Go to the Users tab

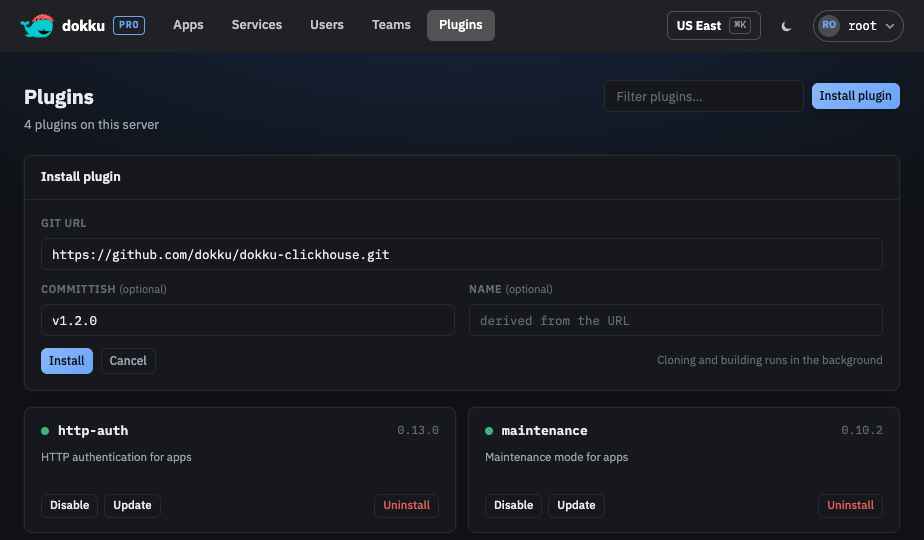326,25
